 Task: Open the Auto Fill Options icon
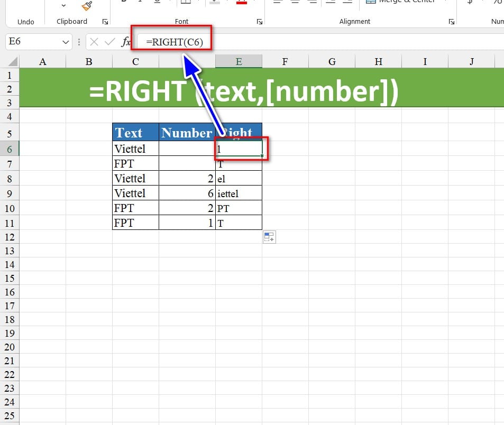click(269, 237)
